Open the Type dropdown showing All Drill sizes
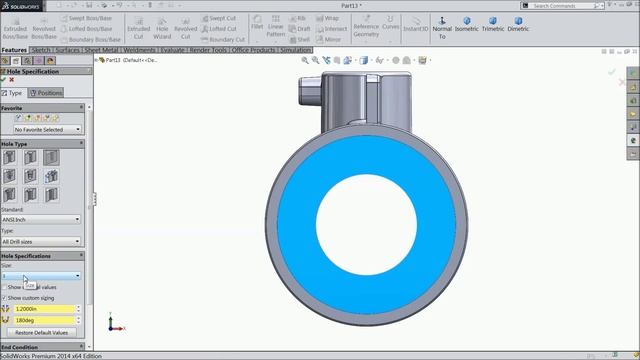Viewport: 640px width, 360px height. pos(41,242)
